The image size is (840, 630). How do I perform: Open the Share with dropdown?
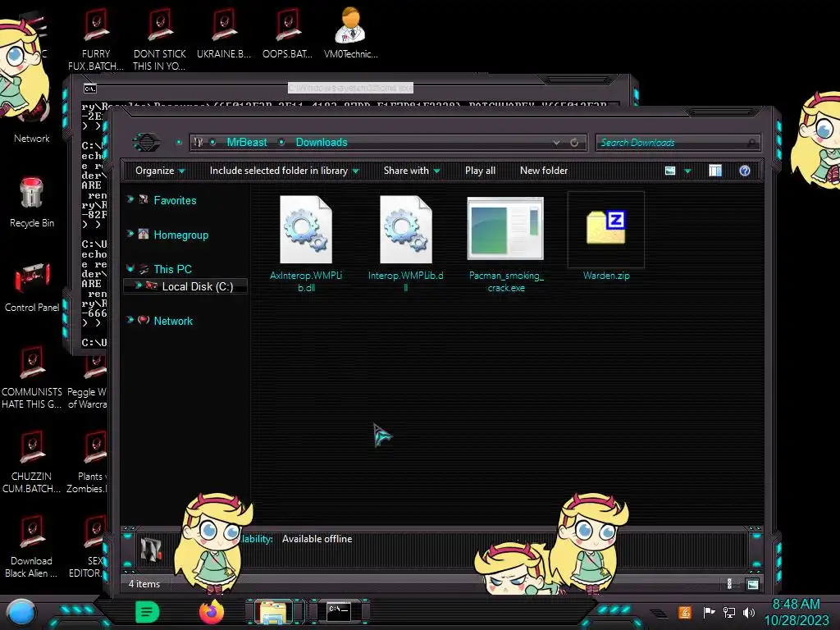click(x=412, y=171)
